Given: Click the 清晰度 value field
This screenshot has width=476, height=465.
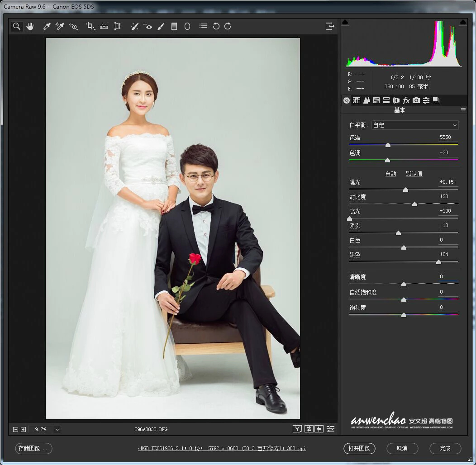Looking at the screenshot, I should pos(448,276).
